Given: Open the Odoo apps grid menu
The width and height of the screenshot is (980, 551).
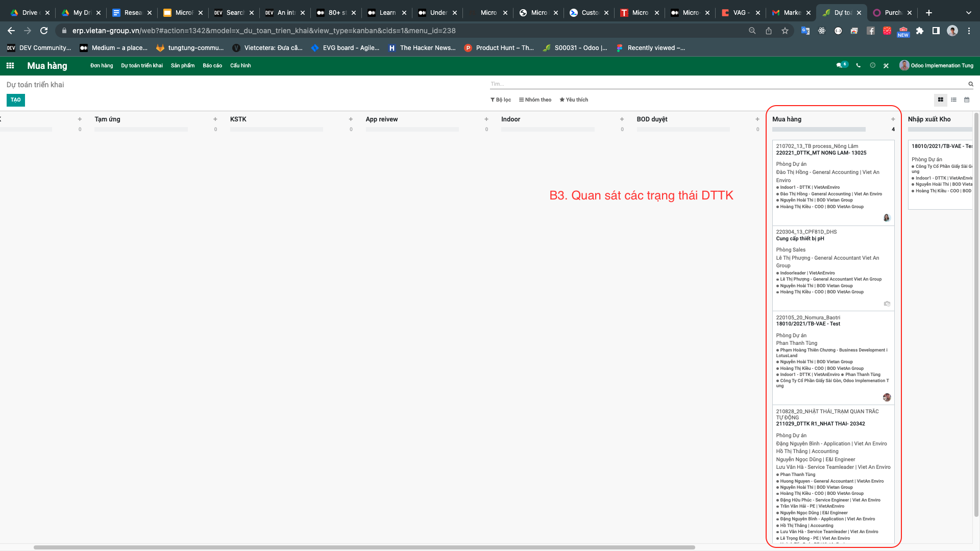Looking at the screenshot, I should [10, 66].
